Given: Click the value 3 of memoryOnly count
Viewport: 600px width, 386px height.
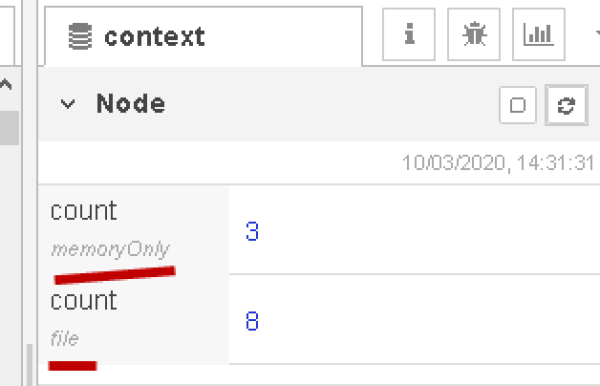Looking at the screenshot, I should click(x=252, y=231).
